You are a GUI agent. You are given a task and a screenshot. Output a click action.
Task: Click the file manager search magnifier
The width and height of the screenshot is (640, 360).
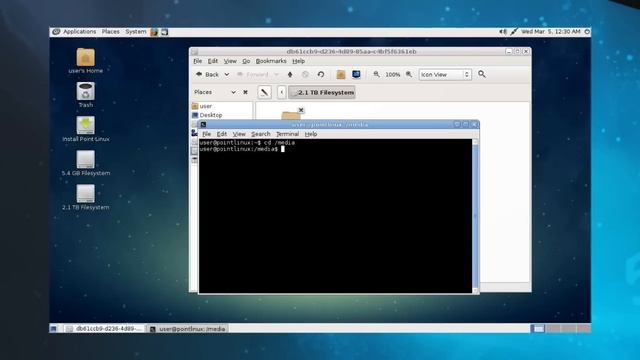click(x=482, y=74)
